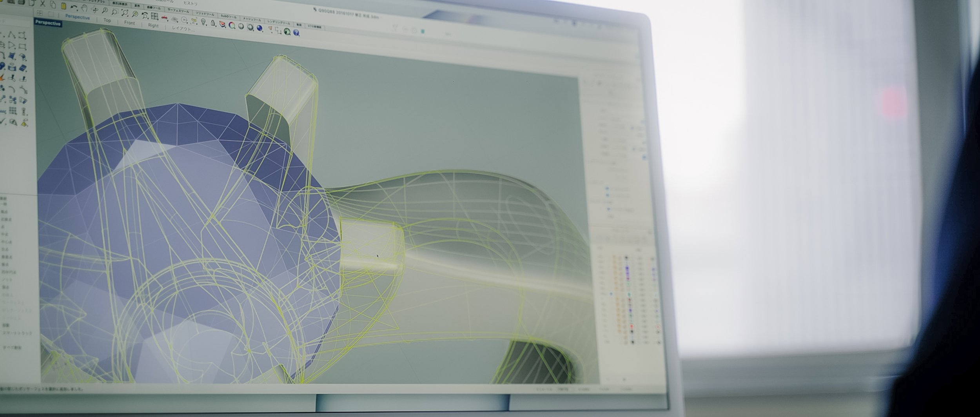This screenshot has height=417, width=980.
Task: Click the yellow cone icon in left toolbar
Action: (x=24, y=123)
